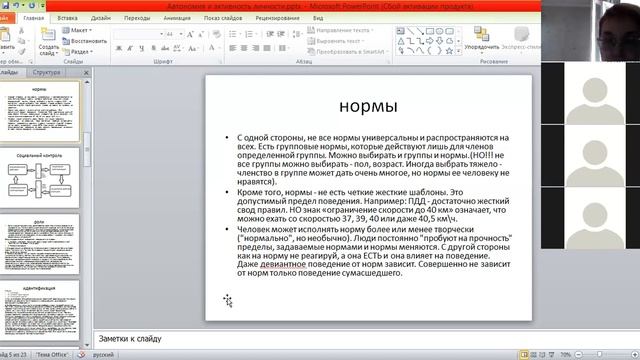The width and height of the screenshot is (640, 360).
Task: Open the Упорядочить arrange menu
Action: [x=482, y=40]
